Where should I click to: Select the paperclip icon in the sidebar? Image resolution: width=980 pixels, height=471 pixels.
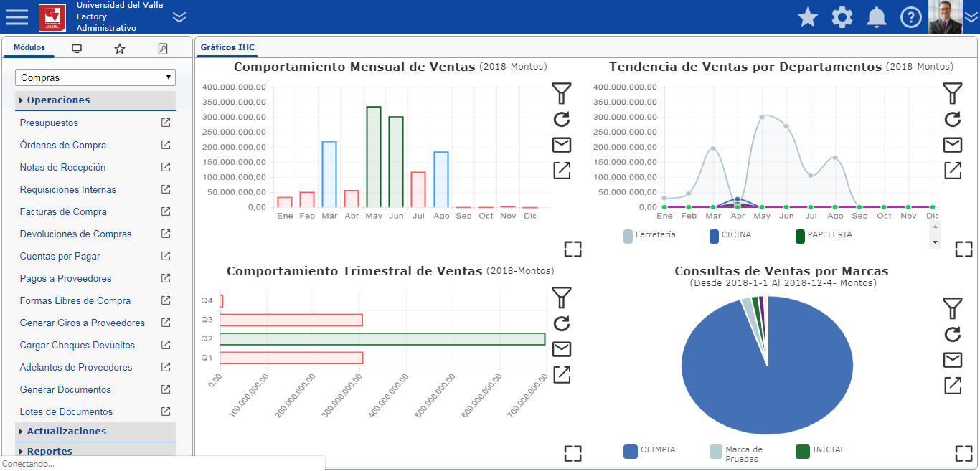point(164,48)
